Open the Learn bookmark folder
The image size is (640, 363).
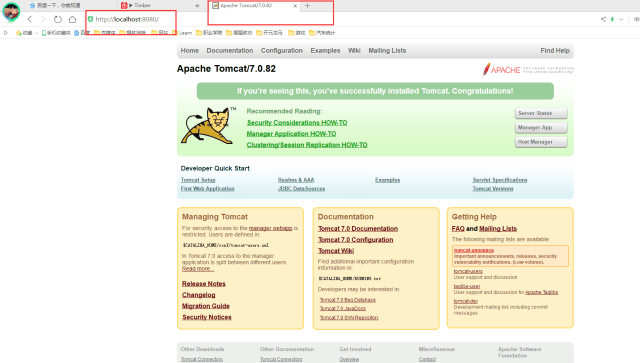(x=182, y=33)
